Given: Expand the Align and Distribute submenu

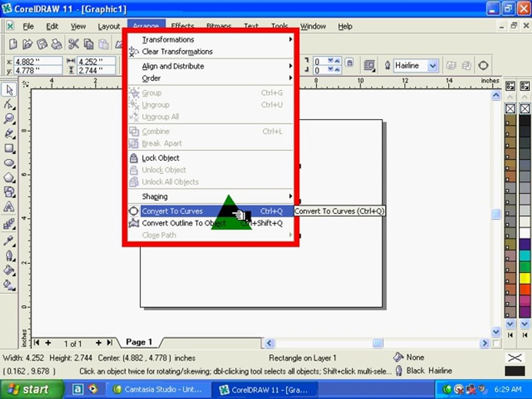Looking at the screenshot, I should point(211,66).
